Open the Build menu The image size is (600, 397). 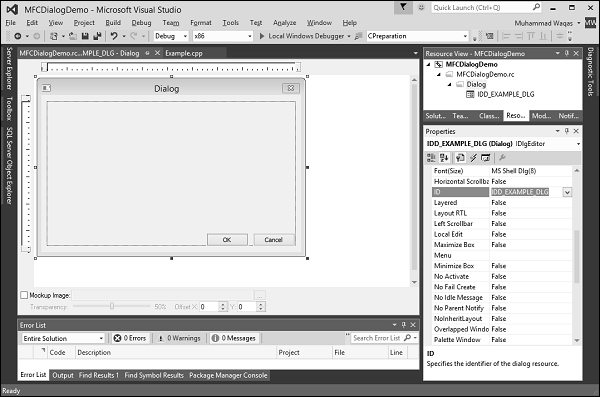point(113,23)
